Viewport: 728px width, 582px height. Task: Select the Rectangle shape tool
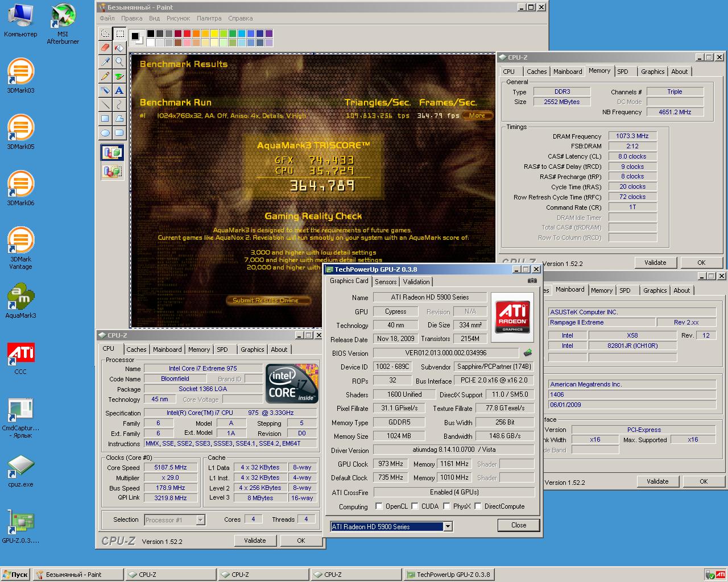105,119
